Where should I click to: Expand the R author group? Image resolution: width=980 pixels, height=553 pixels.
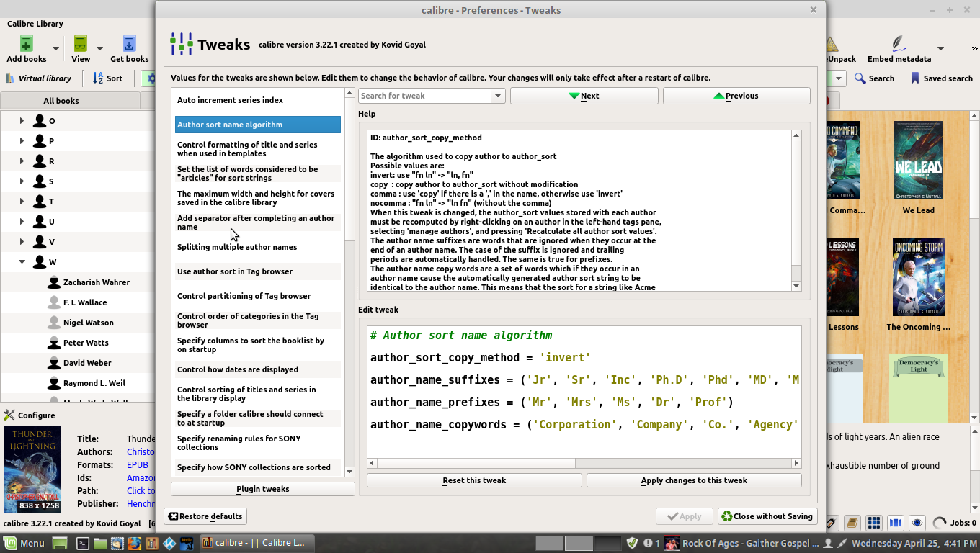22,161
